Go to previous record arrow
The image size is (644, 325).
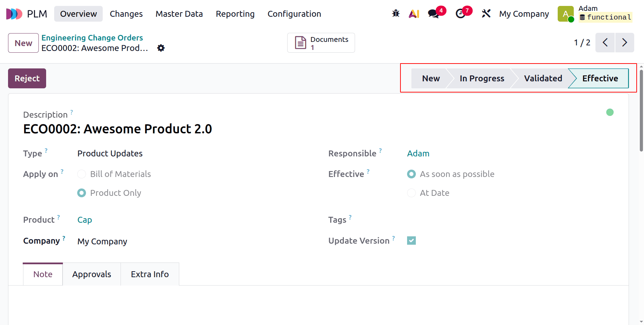[605, 43]
